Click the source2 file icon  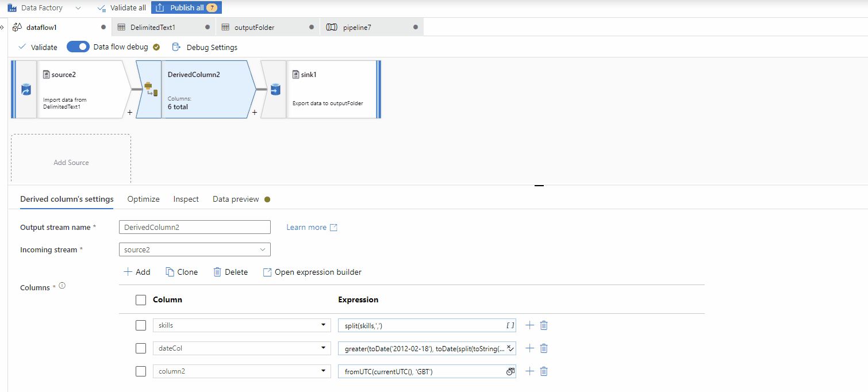[46, 74]
